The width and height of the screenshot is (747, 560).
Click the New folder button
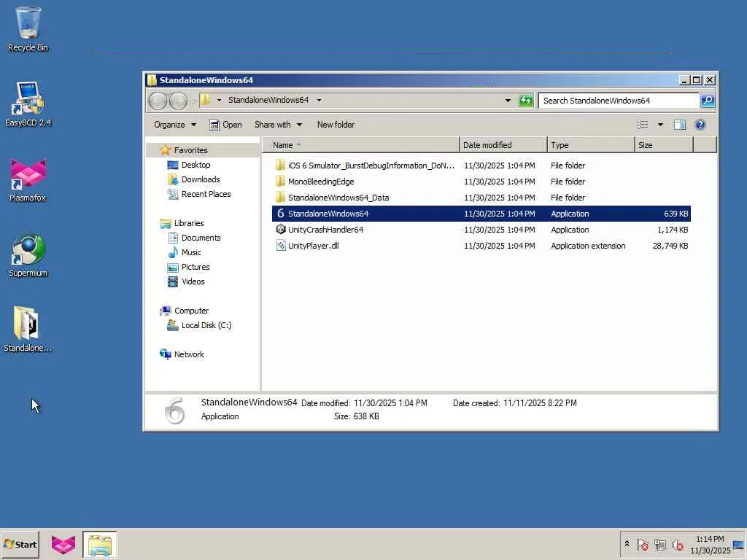click(x=336, y=125)
